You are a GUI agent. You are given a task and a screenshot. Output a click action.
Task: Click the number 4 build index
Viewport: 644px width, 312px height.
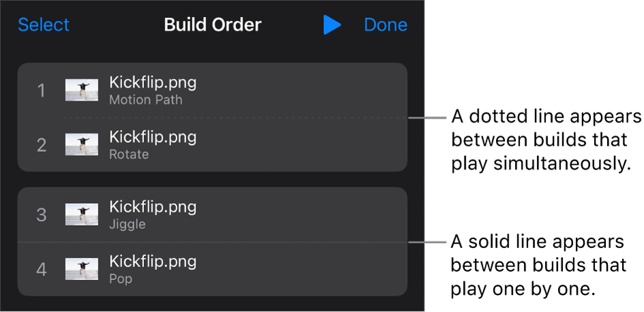[x=42, y=270]
